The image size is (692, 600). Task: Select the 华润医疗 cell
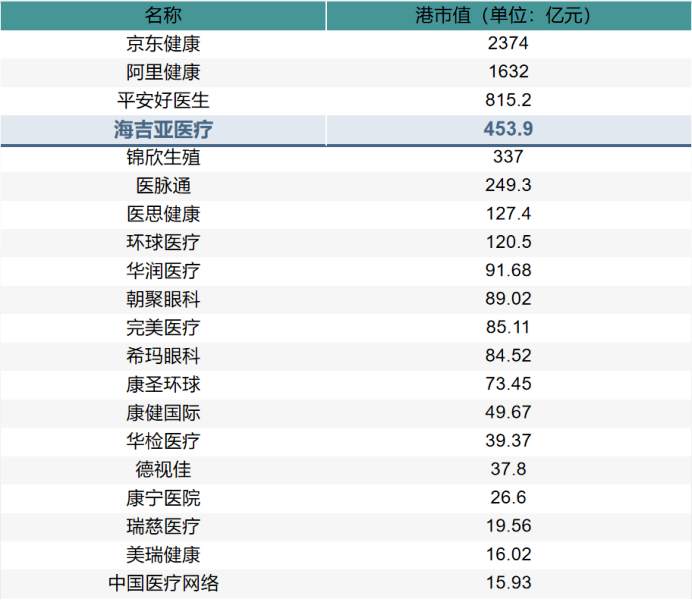[x=163, y=271]
